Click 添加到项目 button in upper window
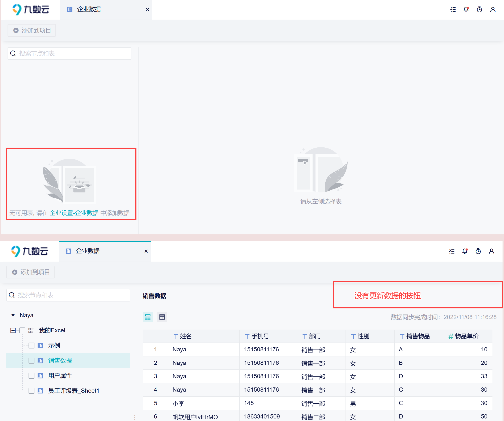 point(32,30)
